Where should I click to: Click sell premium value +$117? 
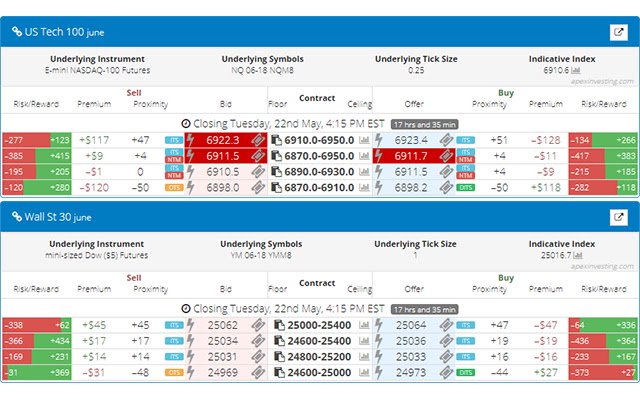pyautogui.click(x=94, y=140)
